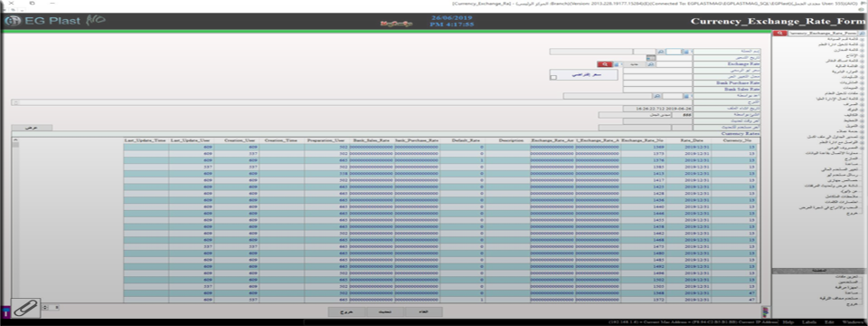Click the tree search field containing Currency_Exchange_Rate_Form

[x=823, y=34]
